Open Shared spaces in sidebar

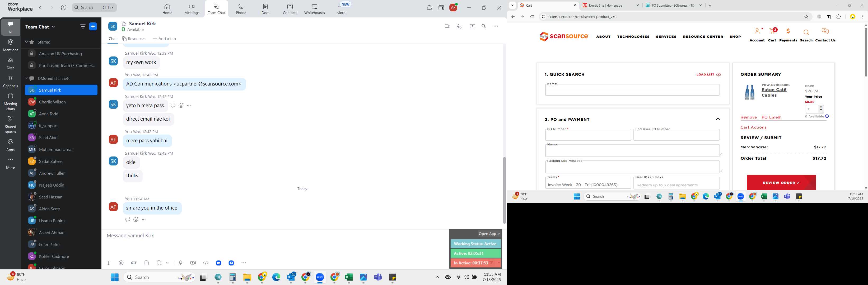coord(11,125)
